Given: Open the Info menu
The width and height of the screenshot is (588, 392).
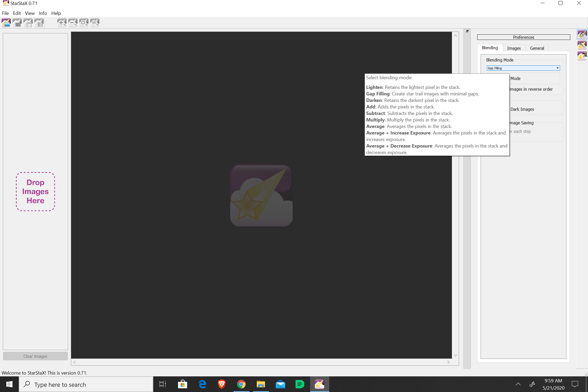Looking at the screenshot, I should [x=43, y=13].
